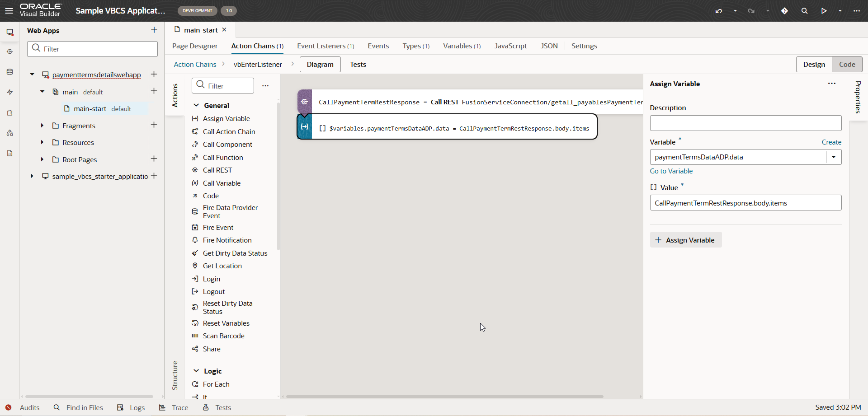Switch to JSON tab
This screenshot has height=416, width=868.
[x=549, y=46]
